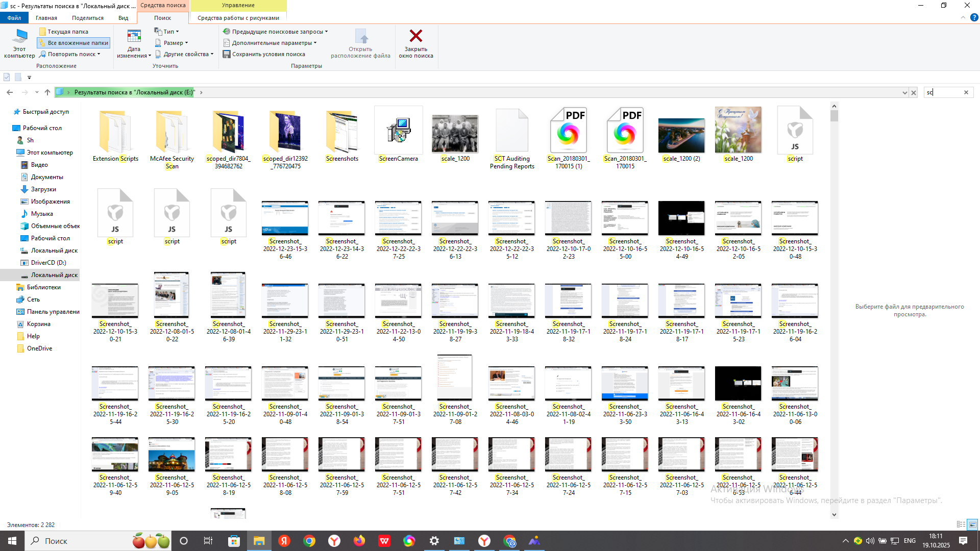Image resolution: width=980 pixels, height=551 pixels.
Task: Open the View ribbon tab
Action: click(123, 18)
